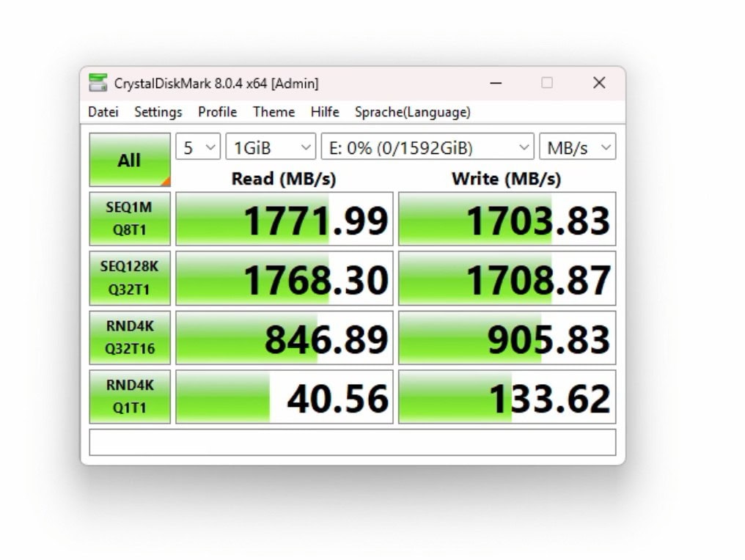Open the Theme menu

pyautogui.click(x=274, y=112)
